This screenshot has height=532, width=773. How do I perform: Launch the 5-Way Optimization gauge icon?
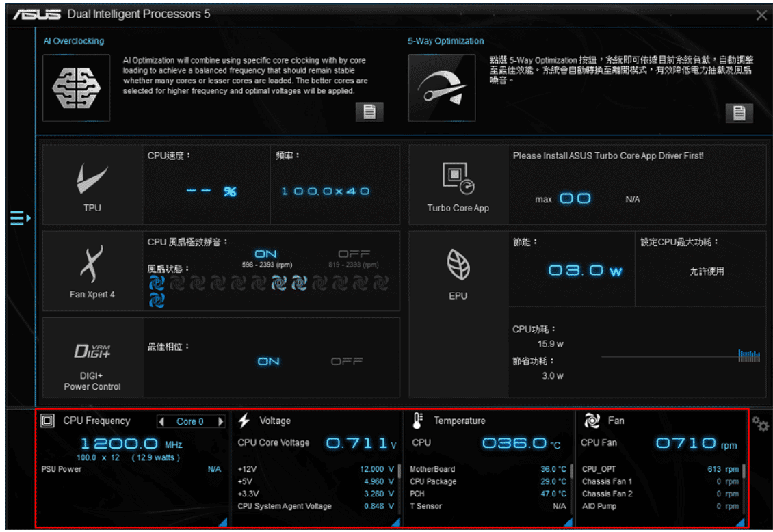tap(442, 88)
